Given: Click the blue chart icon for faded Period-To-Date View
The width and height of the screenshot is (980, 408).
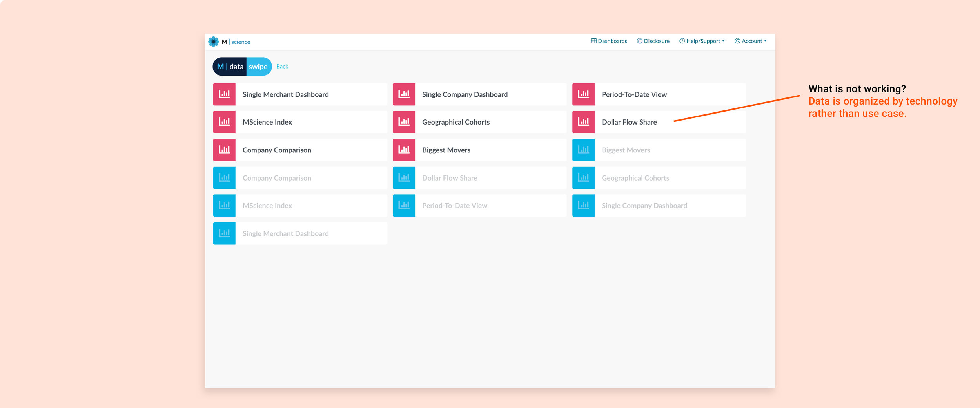Looking at the screenshot, I should (x=404, y=206).
